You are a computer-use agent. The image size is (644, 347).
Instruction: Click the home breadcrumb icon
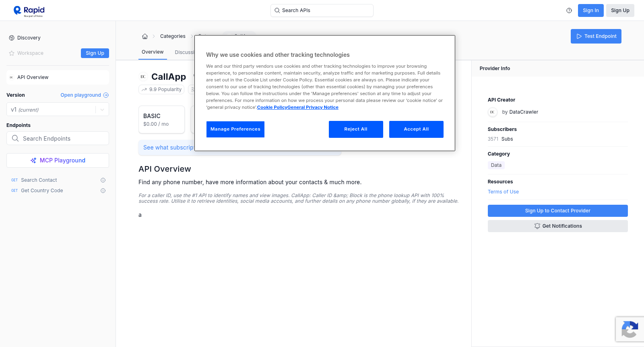145,36
